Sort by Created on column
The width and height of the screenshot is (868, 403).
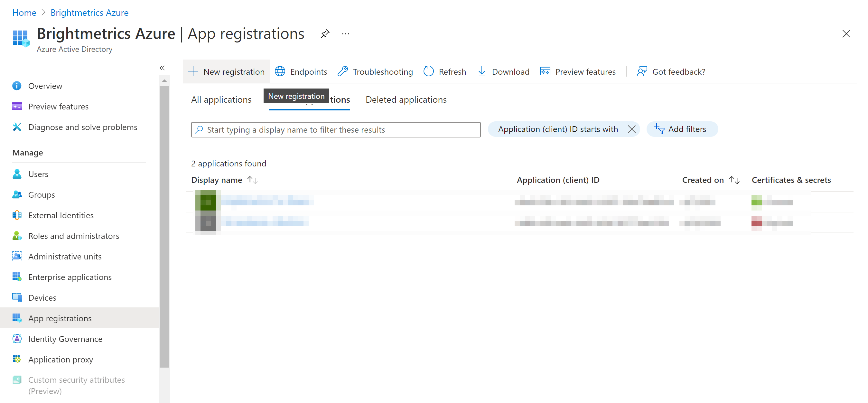coord(711,180)
